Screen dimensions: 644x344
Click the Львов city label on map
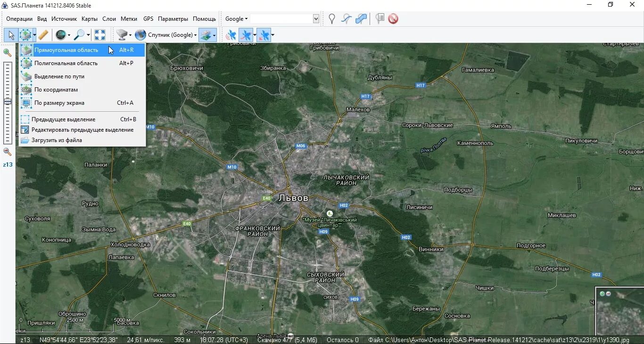click(x=293, y=198)
